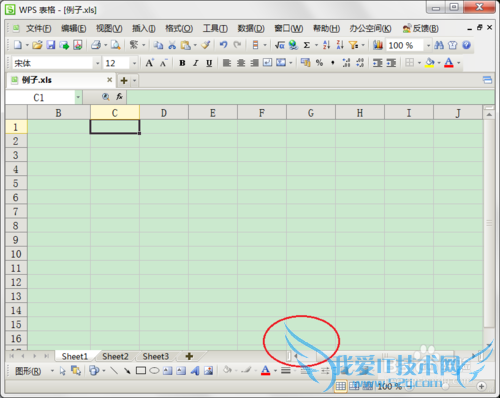Click the Print icon

pyautogui.click(x=96, y=45)
